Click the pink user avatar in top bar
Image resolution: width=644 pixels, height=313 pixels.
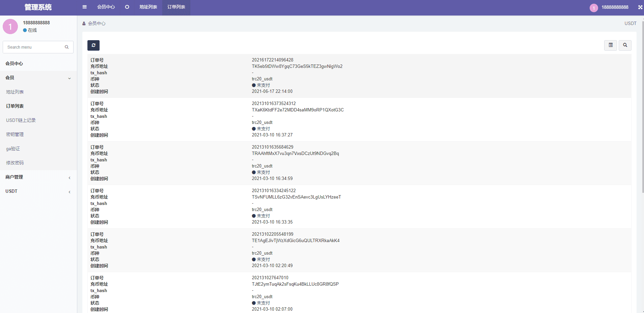click(594, 8)
